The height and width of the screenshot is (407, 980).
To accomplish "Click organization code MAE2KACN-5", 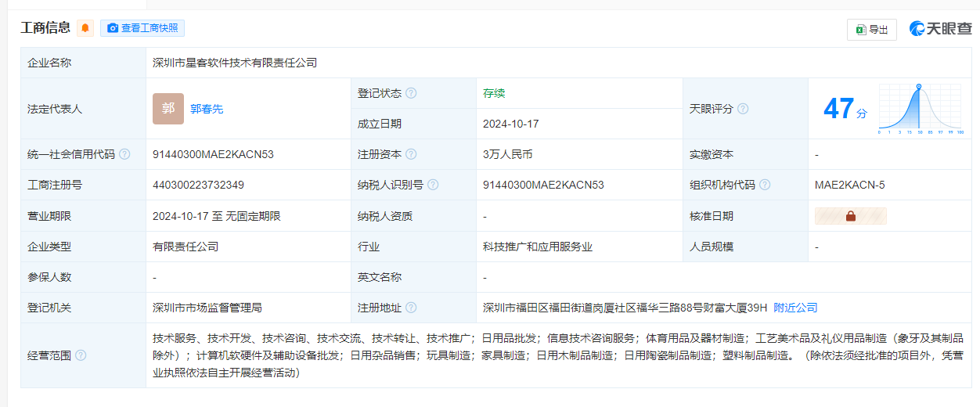I will click(x=849, y=185).
